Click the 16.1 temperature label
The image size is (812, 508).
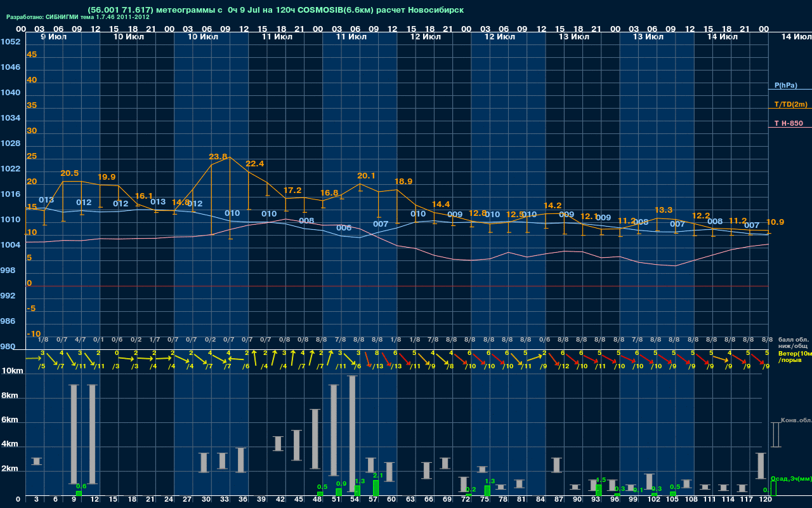tap(144, 196)
